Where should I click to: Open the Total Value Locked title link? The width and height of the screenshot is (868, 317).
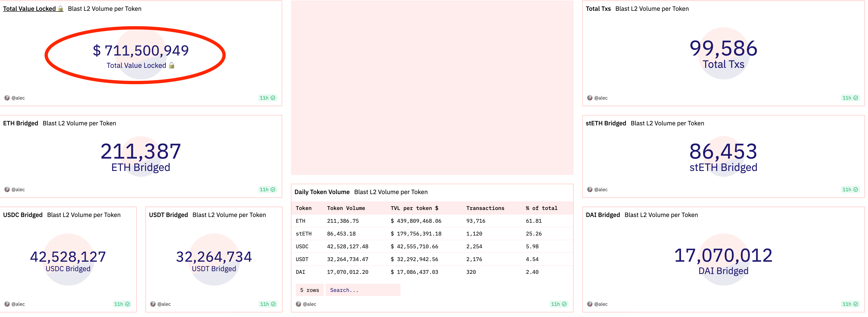pos(33,9)
